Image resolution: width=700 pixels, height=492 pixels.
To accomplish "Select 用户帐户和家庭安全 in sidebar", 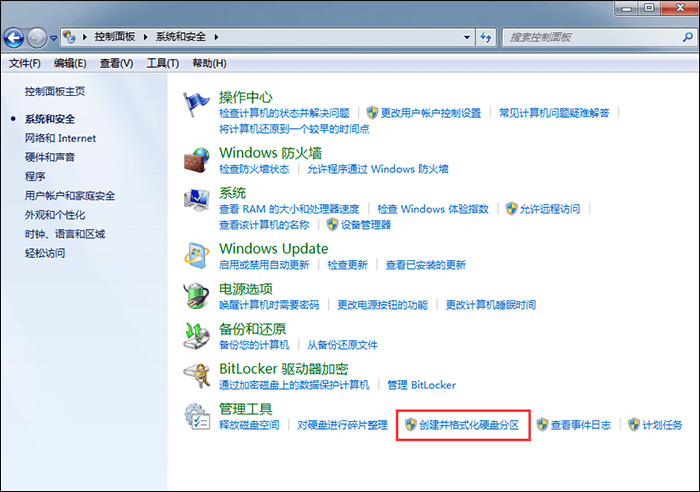I will click(x=70, y=196).
